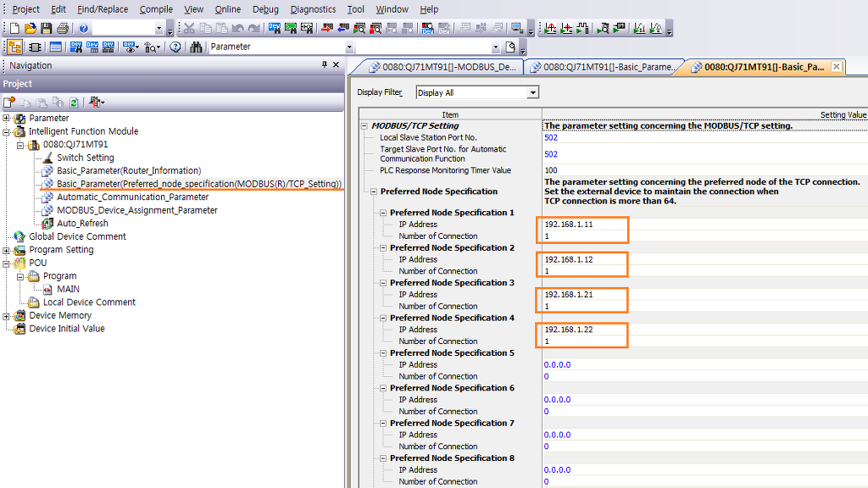Open the Diagnostics menu
Screen dimensions: 868x488
[313, 9]
